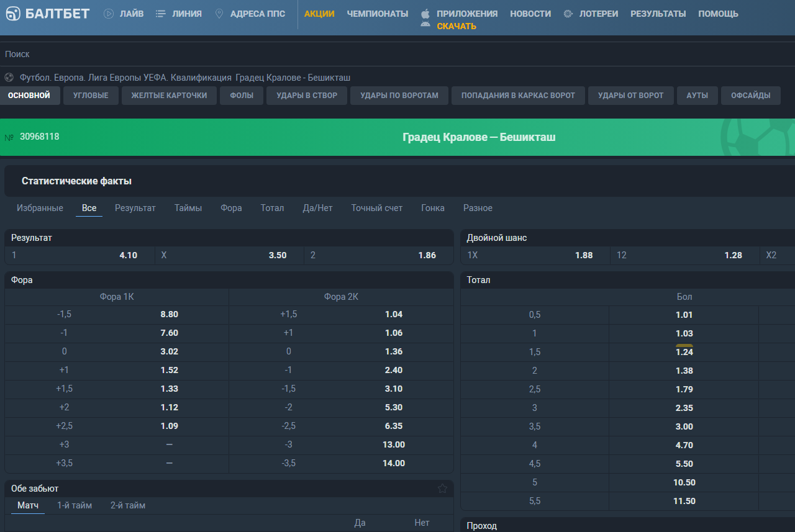Pick Тотал over 2,5 at 1.79

point(684,389)
